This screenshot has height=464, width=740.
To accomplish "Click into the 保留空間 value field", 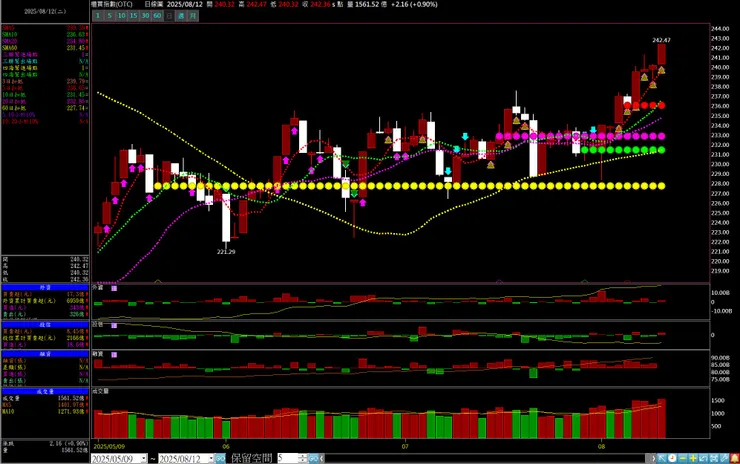I will pos(287,458).
